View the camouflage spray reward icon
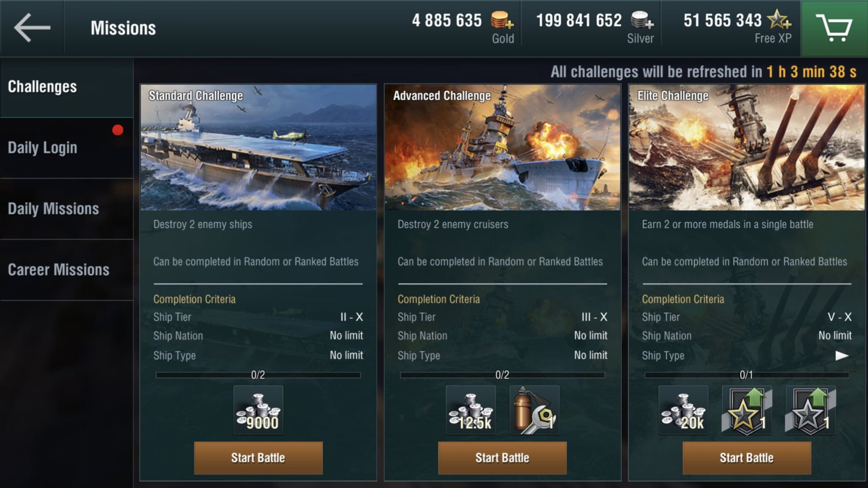 pos(534,410)
